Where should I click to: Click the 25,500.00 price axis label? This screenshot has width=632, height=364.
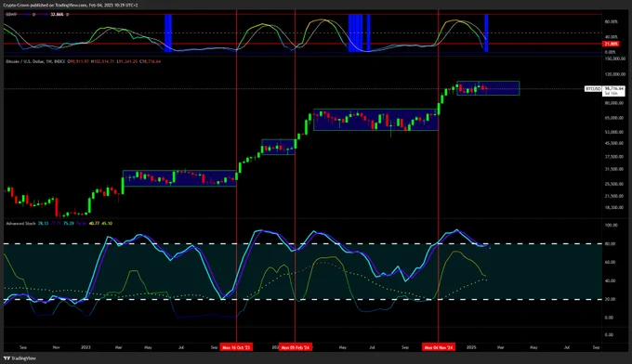click(614, 184)
